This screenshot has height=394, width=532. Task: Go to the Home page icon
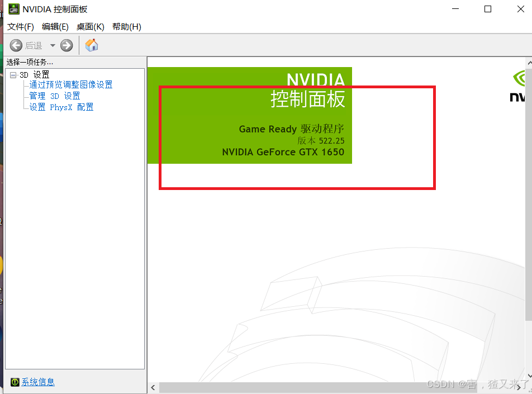coord(92,45)
